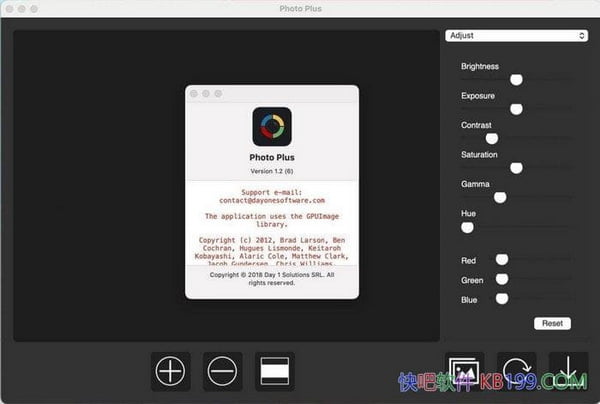Close the About Photo Plus dialog
The image size is (600, 404).
(194, 93)
